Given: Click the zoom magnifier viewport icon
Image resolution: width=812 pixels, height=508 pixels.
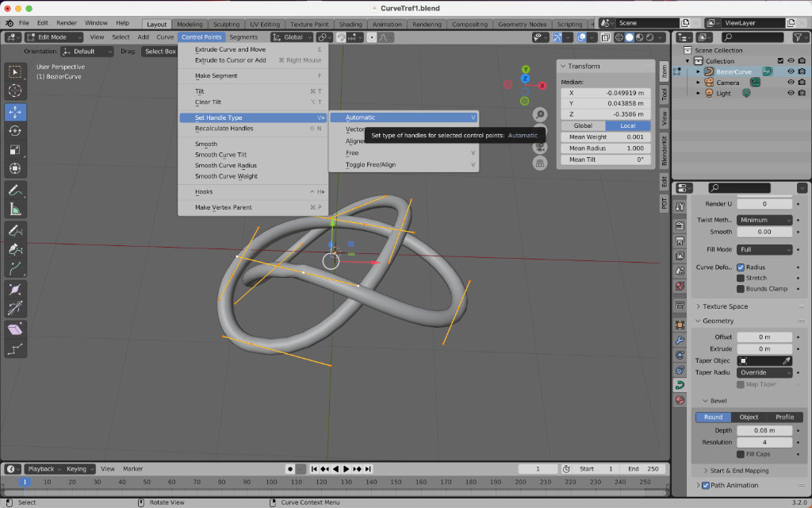Looking at the screenshot, I should click(540, 115).
